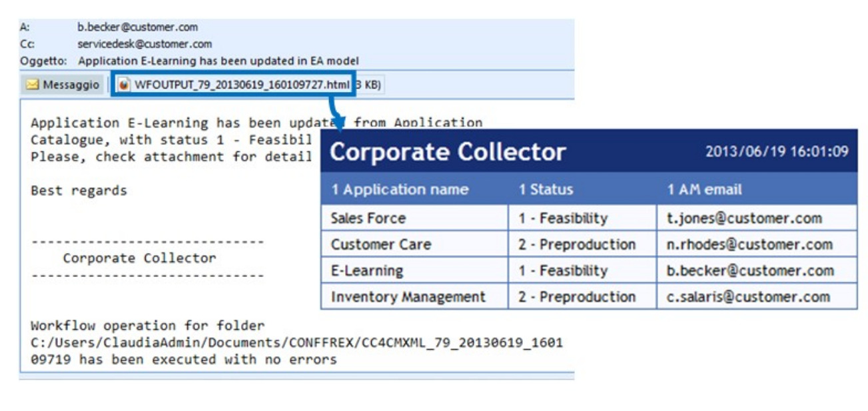Click the Cc address servicedesk@customer.com

click(x=145, y=45)
